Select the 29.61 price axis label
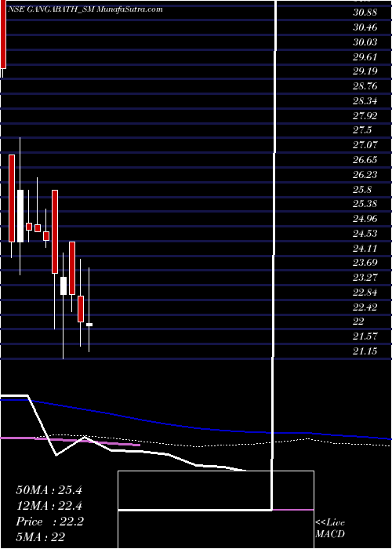The height and width of the screenshot is (549, 392). tap(365, 57)
